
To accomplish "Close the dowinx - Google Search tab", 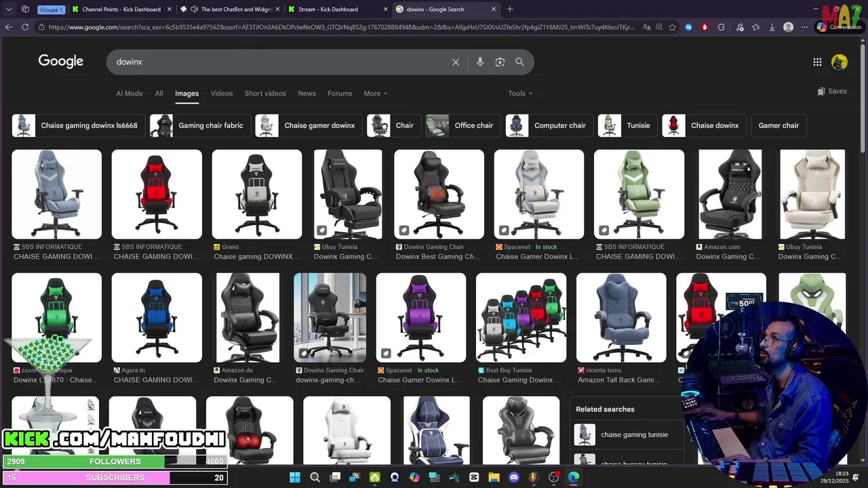I will click(x=494, y=9).
